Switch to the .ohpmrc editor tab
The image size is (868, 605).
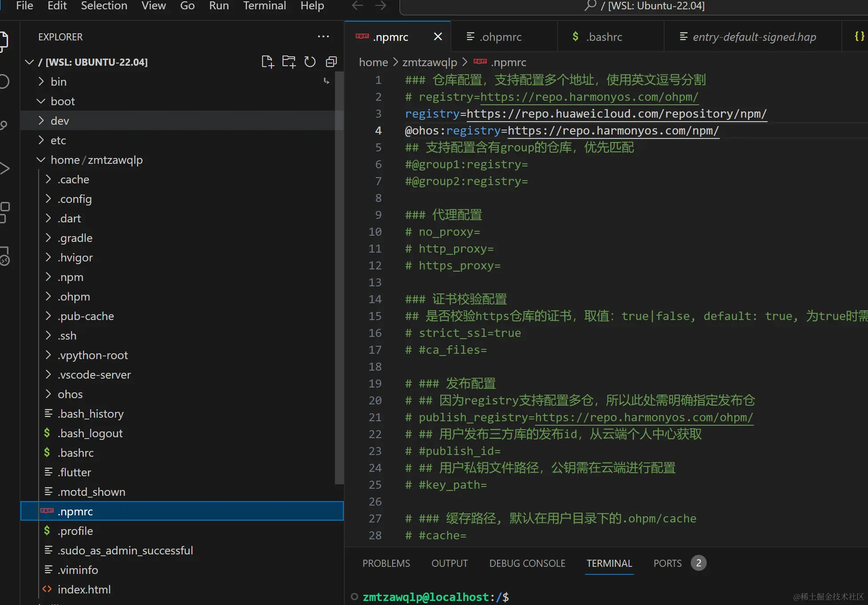pyautogui.click(x=500, y=37)
